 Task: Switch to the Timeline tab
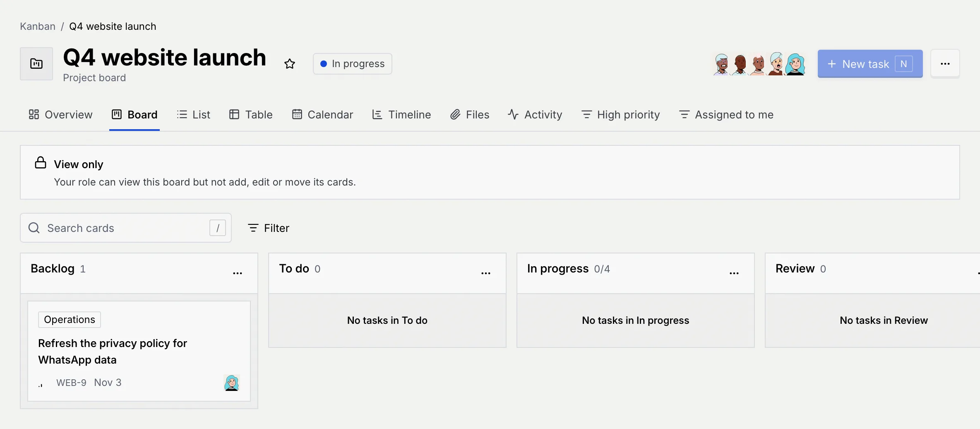tap(401, 115)
